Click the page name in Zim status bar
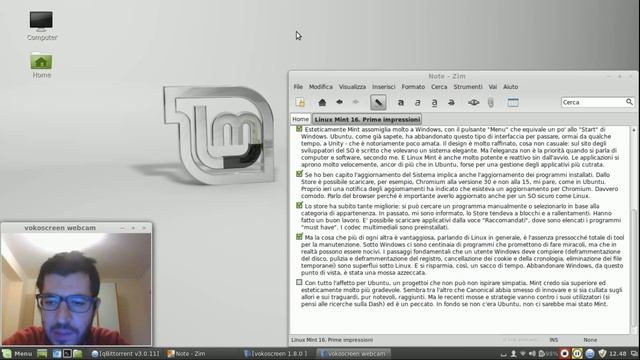This screenshot has height=360, width=640. [332, 340]
